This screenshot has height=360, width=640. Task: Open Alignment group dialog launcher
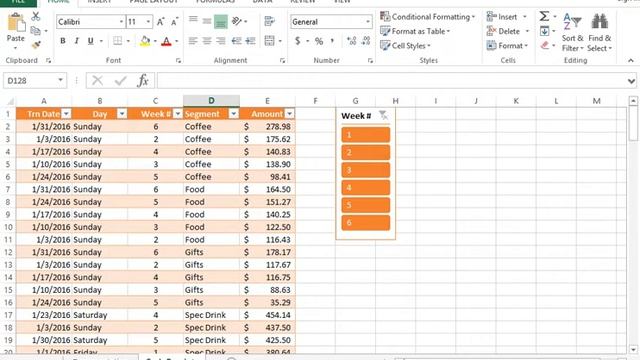click(282, 61)
